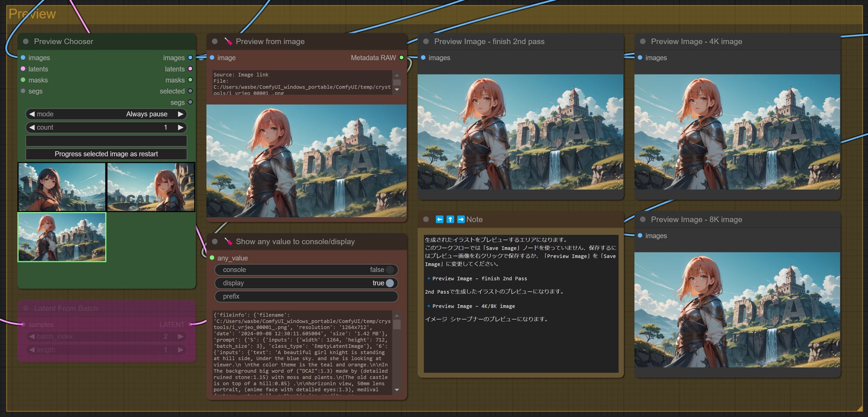
Task: Click the segs input port on Preview Chooser
Action: pyautogui.click(x=23, y=91)
